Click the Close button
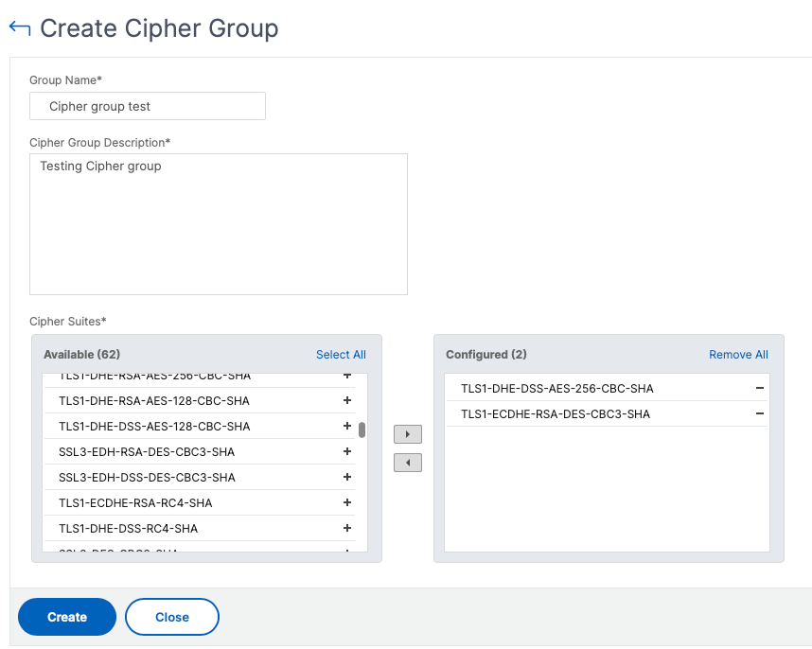812x649 pixels. pyautogui.click(x=172, y=617)
